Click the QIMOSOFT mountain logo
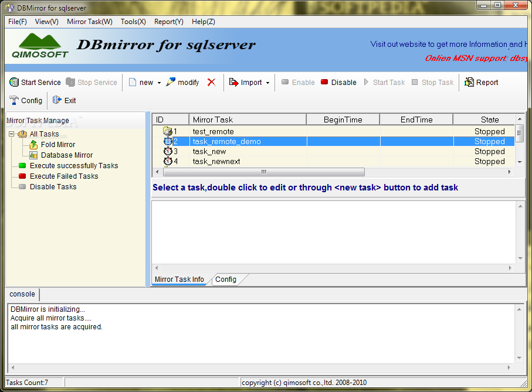This screenshot has height=392, width=532. coord(40,46)
